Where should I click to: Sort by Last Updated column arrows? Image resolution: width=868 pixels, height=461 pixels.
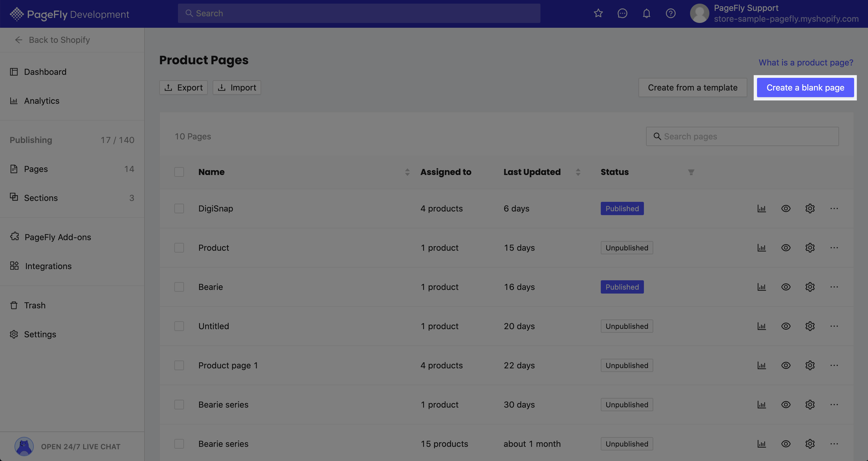click(578, 172)
